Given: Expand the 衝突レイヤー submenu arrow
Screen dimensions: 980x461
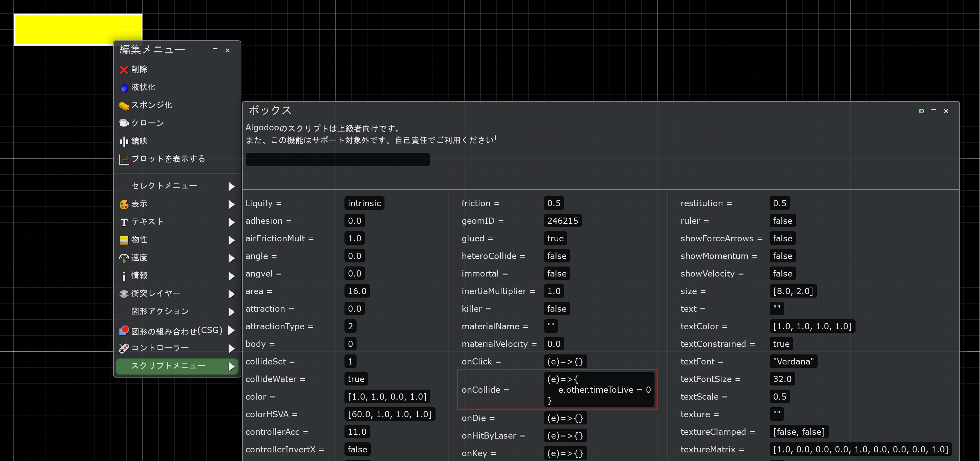Looking at the screenshot, I should (x=231, y=294).
